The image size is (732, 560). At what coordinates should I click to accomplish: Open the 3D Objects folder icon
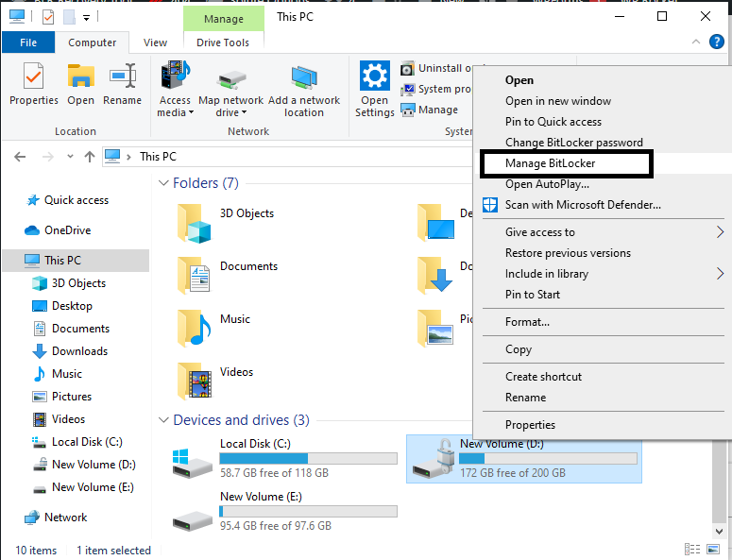click(194, 224)
